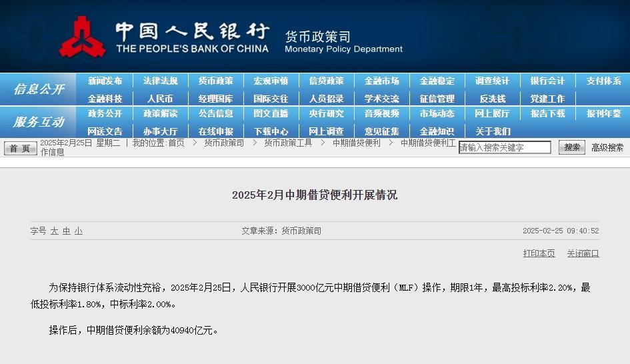Click the 文章来源：货币政策司 source text
Viewport: 630px width, 364px height.
point(281,231)
